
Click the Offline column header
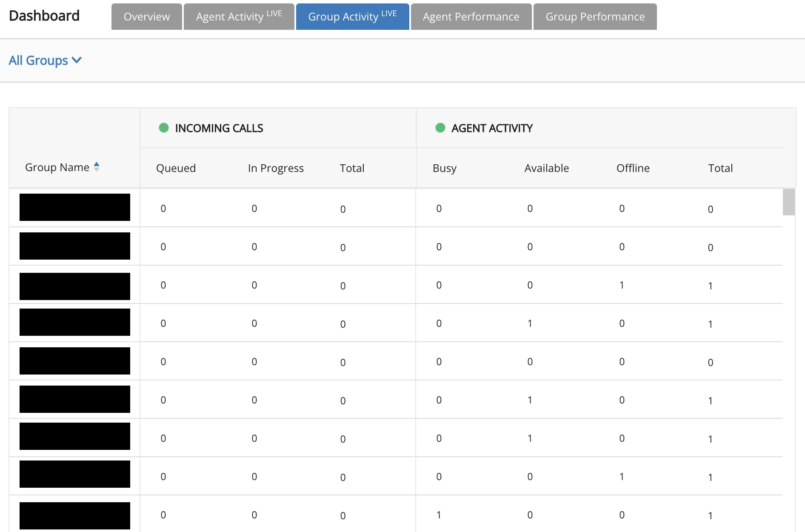tap(633, 168)
